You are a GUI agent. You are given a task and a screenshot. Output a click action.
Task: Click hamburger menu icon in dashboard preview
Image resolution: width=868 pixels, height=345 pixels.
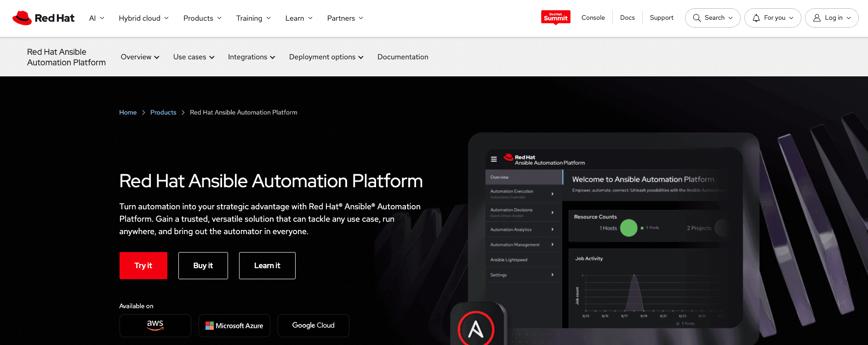pyautogui.click(x=494, y=159)
